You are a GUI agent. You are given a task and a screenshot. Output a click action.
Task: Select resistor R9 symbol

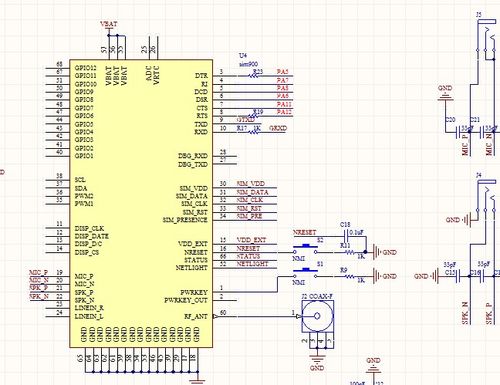(349, 276)
